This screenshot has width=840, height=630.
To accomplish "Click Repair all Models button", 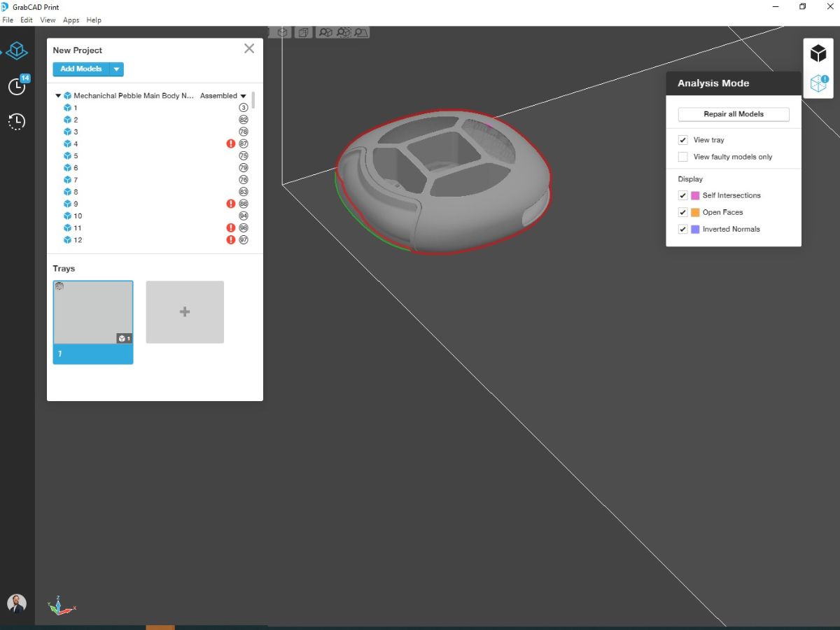I will coord(734,114).
